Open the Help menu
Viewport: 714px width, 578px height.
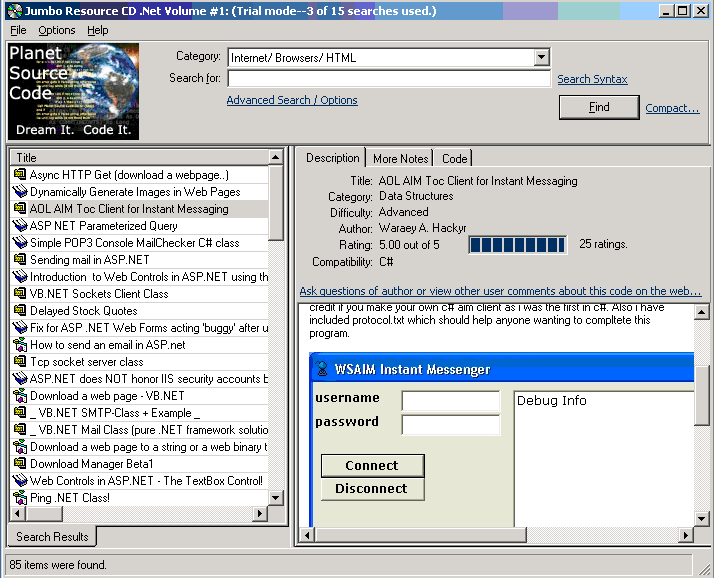[x=98, y=31]
